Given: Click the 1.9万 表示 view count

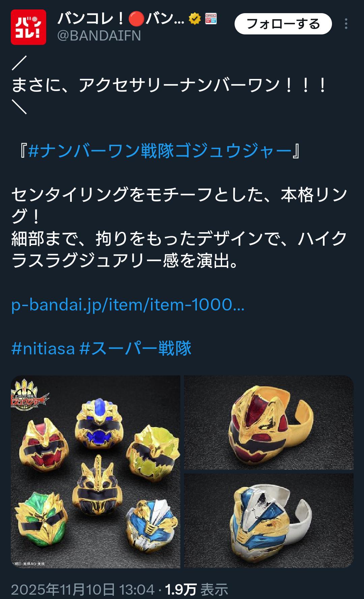Looking at the screenshot, I should [x=196, y=590].
